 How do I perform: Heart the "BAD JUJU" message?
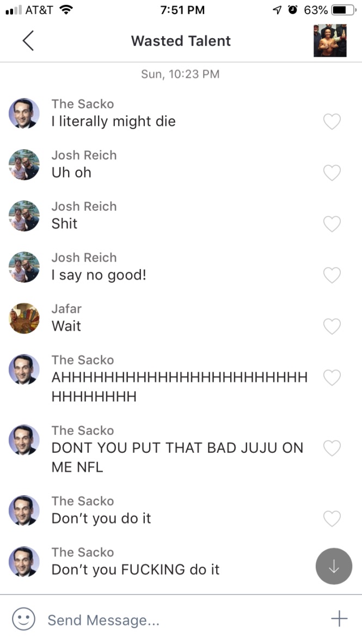[x=332, y=448]
